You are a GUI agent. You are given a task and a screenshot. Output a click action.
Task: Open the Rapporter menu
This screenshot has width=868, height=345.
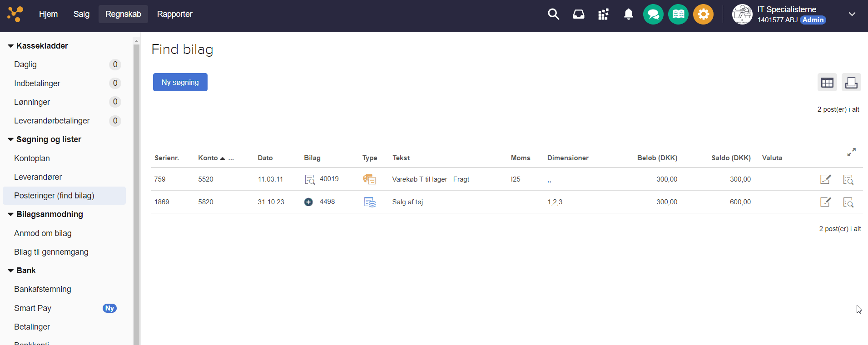[x=174, y=14]
